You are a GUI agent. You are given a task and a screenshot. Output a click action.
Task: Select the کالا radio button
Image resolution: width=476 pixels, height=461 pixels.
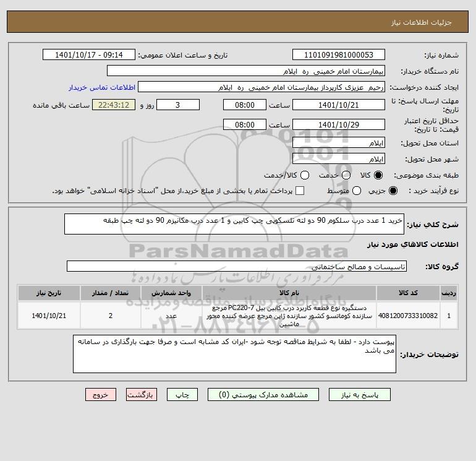click(378, 175)
